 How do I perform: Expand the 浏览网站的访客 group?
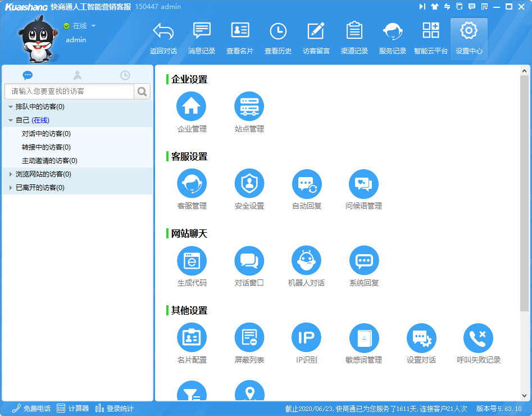click(x=11, y=174)
